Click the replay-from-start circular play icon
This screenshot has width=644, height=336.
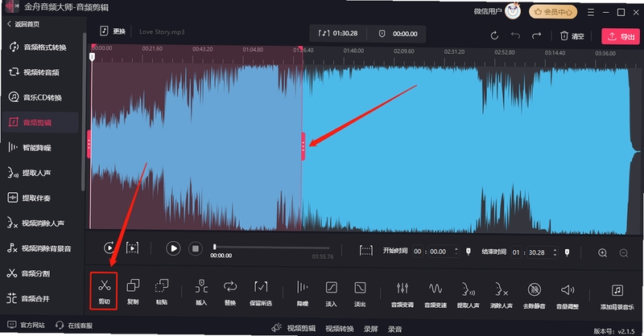[x=109, y=248]
